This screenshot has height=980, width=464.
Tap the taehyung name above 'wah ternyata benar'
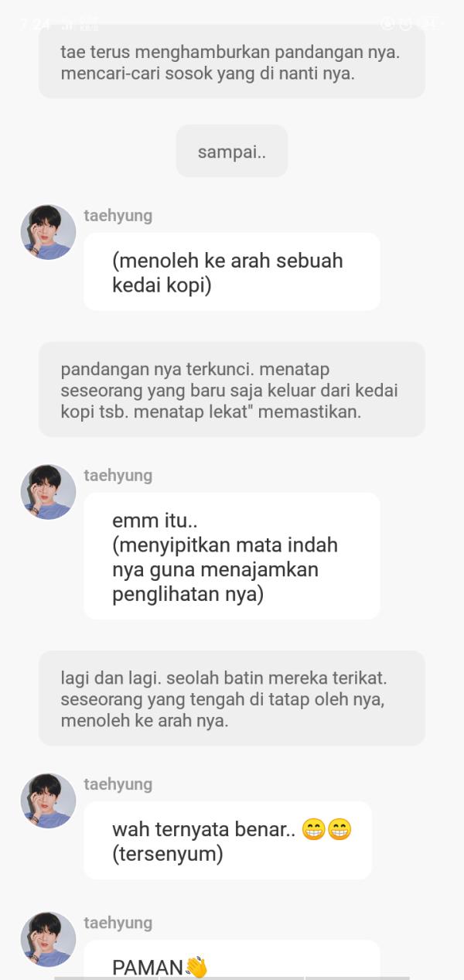click(118, 784)
